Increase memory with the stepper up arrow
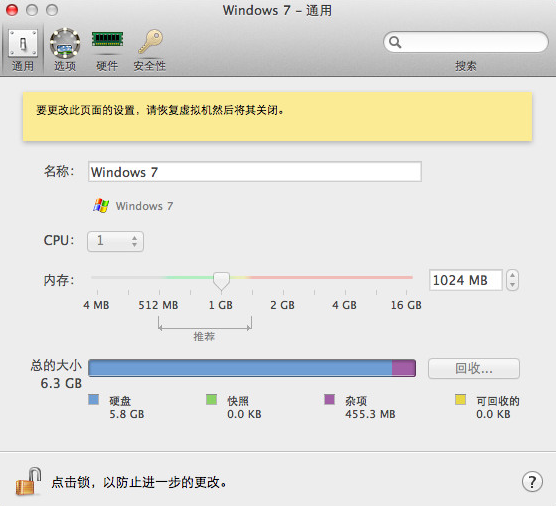 (512, 275)
